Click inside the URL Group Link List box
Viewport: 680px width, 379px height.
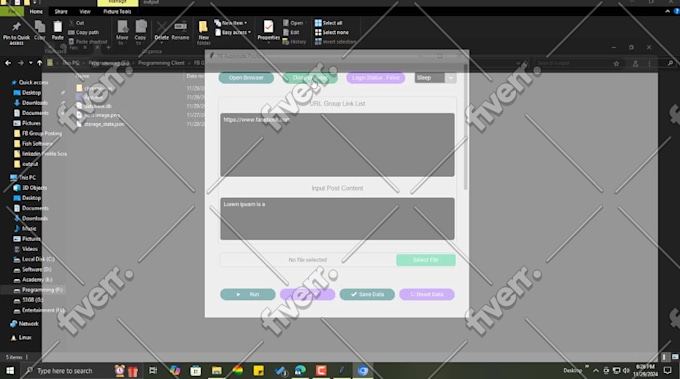337,145
